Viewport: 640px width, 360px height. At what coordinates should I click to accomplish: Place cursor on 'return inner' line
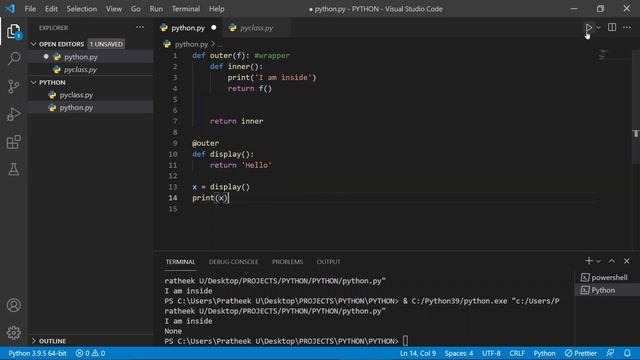click(236, 121)
